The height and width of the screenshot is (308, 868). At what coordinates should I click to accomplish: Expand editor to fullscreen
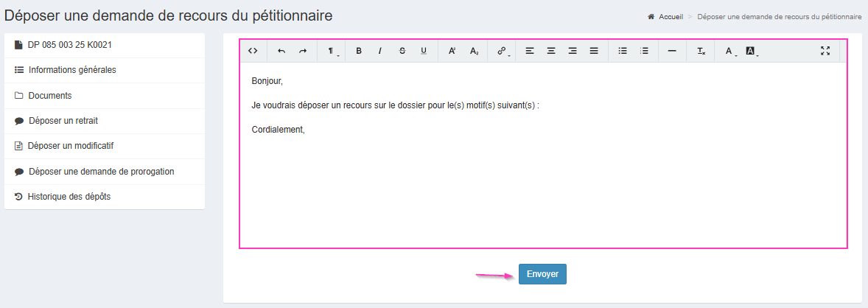pyautogui.click(x=825, y=51)
